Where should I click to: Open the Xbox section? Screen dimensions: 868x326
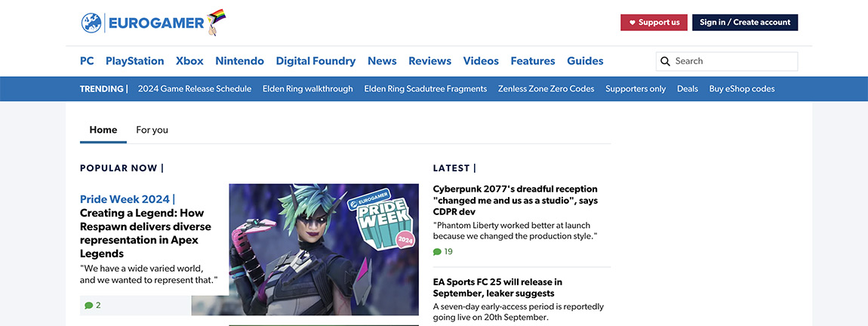(190, 61)
